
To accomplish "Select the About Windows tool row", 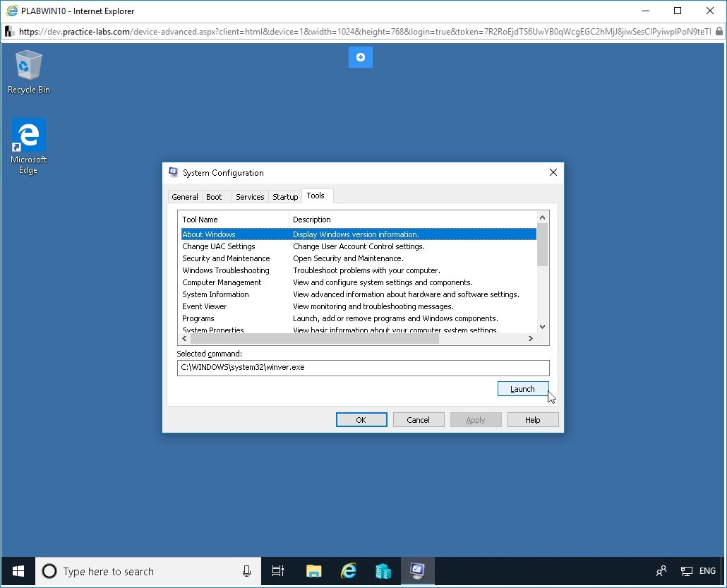I will [x=359, y=234].
